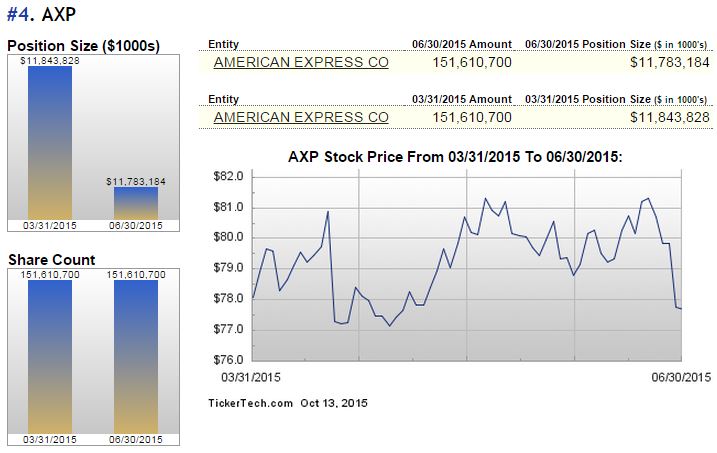Click 03/31/2015 date below the stock chart
This screenshot has height=453, width=717.
coord(250,377)
